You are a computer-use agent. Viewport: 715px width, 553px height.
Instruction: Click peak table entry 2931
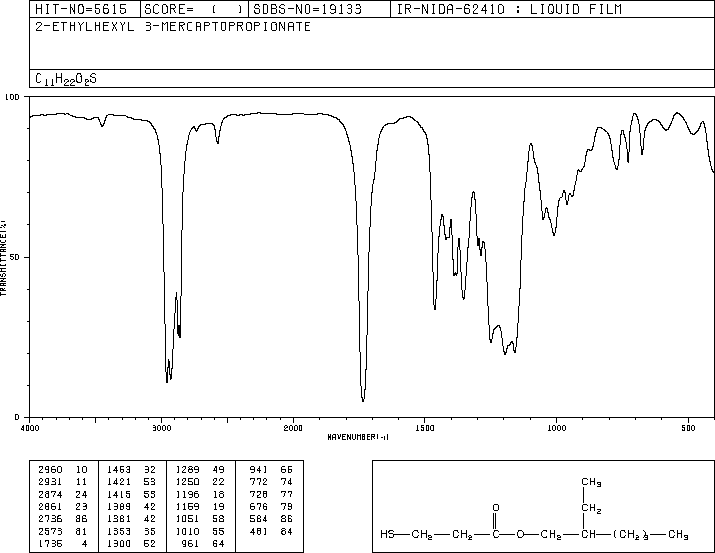coord(50,482)
